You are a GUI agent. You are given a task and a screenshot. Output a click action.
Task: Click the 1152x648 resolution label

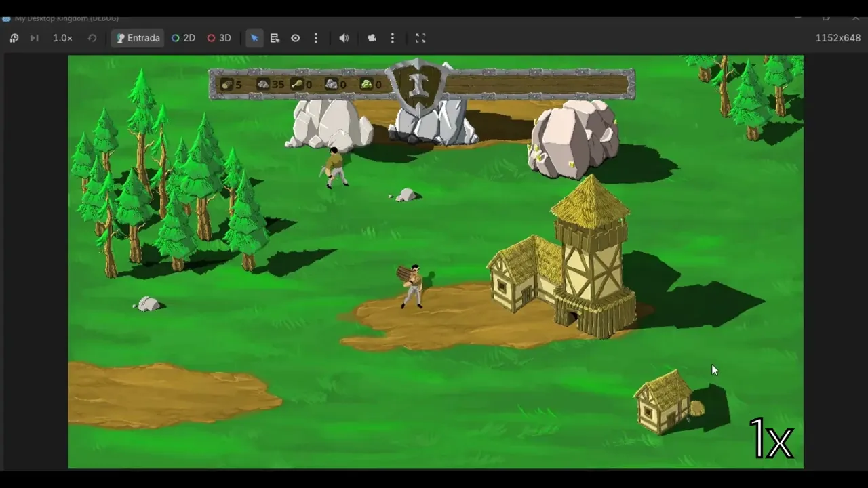838,38
